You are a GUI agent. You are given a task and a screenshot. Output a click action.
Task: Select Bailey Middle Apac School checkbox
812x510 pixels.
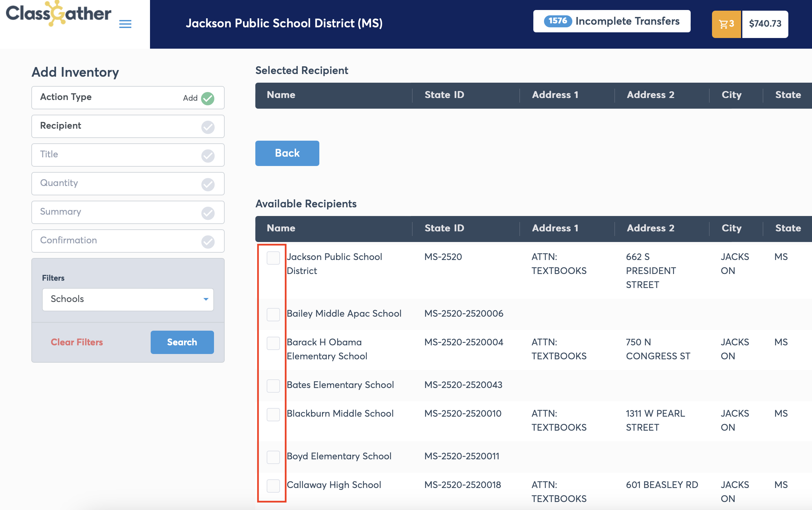tap(273, 314)
